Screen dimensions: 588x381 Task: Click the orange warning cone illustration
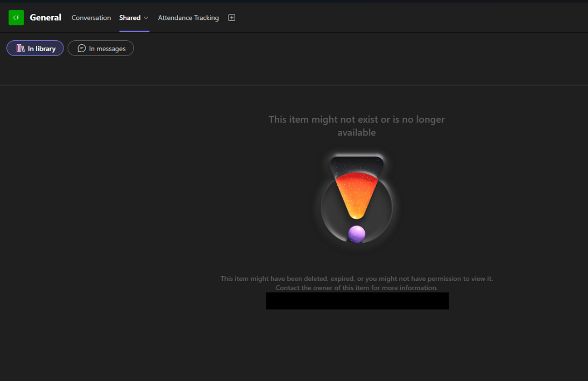click(357, 188)
